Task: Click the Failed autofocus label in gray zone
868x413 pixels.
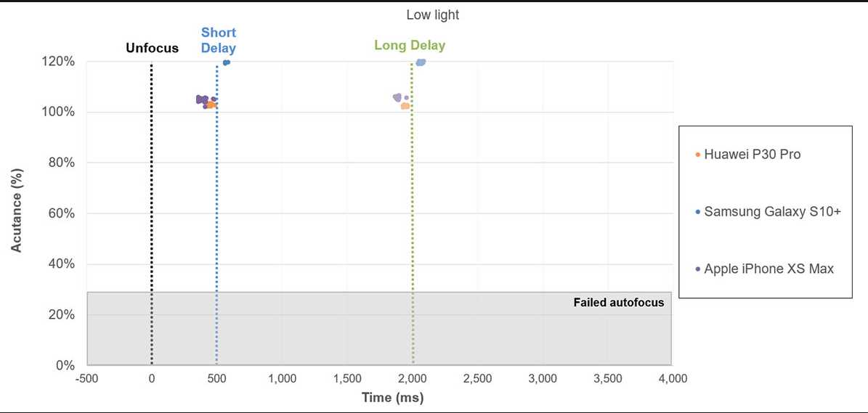Action: click(618, 303)
